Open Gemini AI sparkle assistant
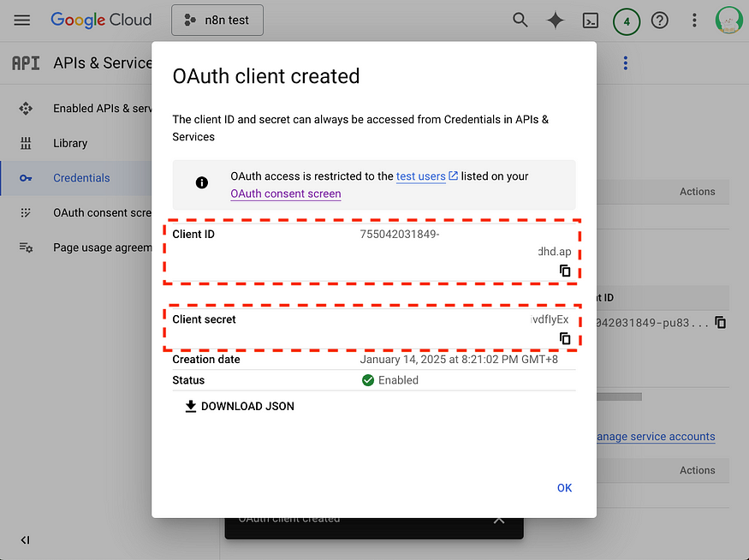749x560 pixels. tap(555, 20)
